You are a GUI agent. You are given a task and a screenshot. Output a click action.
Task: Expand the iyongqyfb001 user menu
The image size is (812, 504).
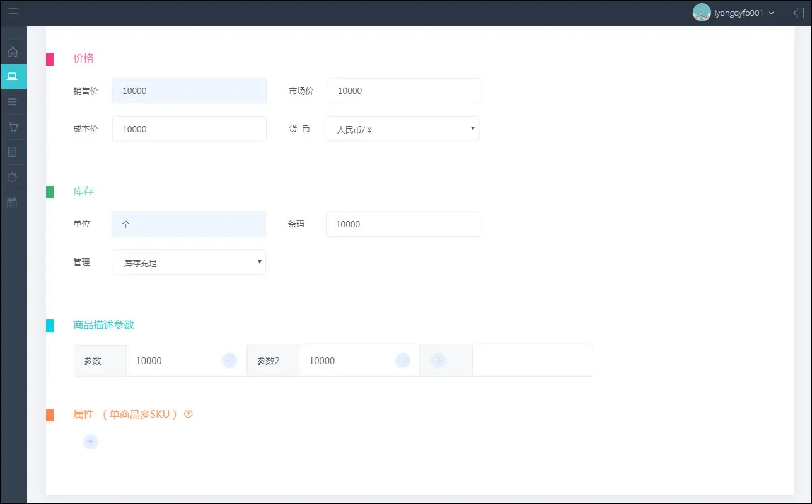[x=734, y=13]
